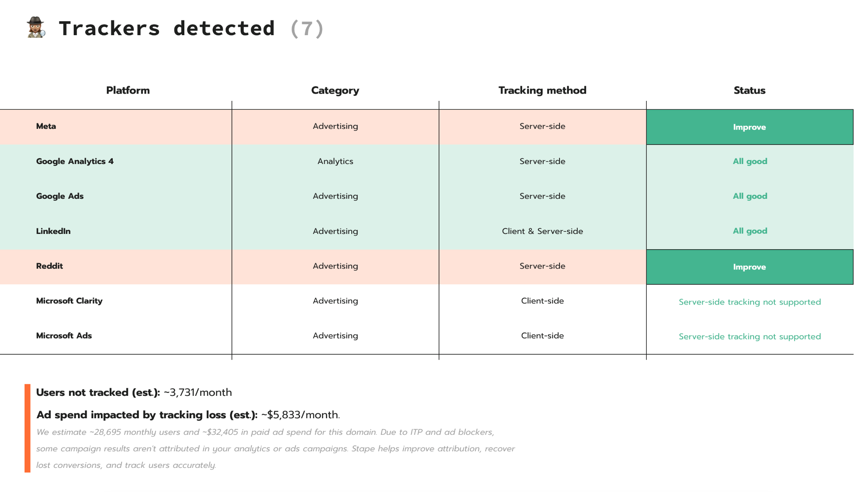Select the Status column header
The width and height of the screenshot is (868, 492).
click(x=749, y=90)
